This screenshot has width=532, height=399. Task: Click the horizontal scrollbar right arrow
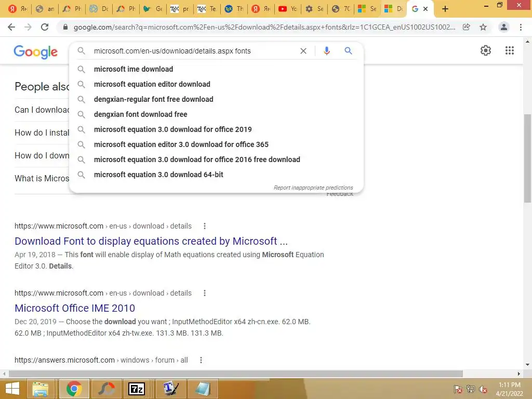click(x=519, y=374)
